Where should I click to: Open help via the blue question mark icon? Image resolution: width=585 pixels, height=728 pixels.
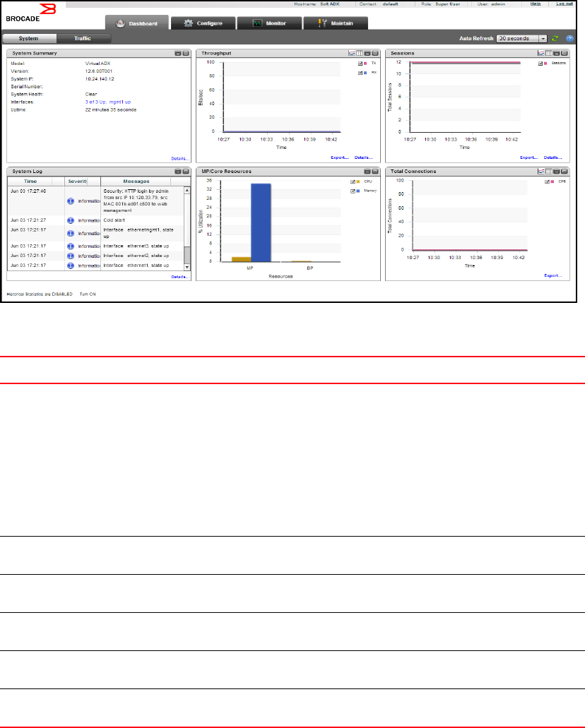pyautogui.click(x=569, y=39)
